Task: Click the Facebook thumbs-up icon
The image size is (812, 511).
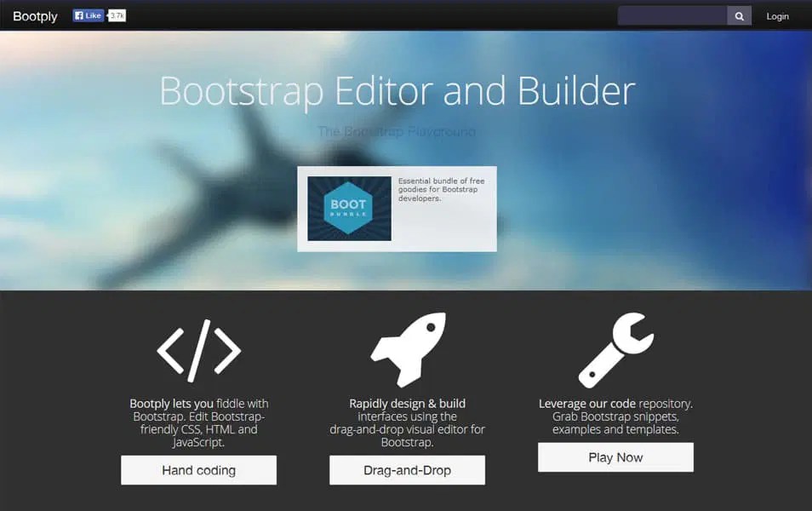Action: (x=77, y=14)
